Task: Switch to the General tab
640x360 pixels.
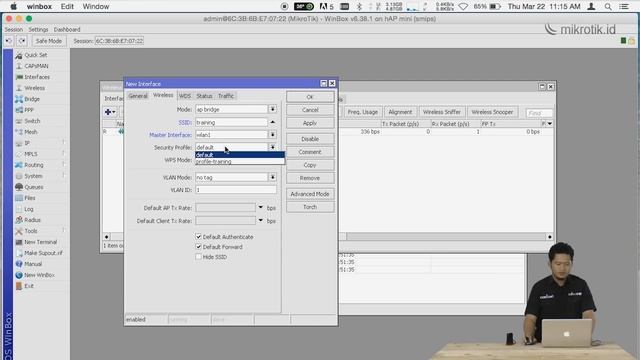Action: tap(138, 96)
